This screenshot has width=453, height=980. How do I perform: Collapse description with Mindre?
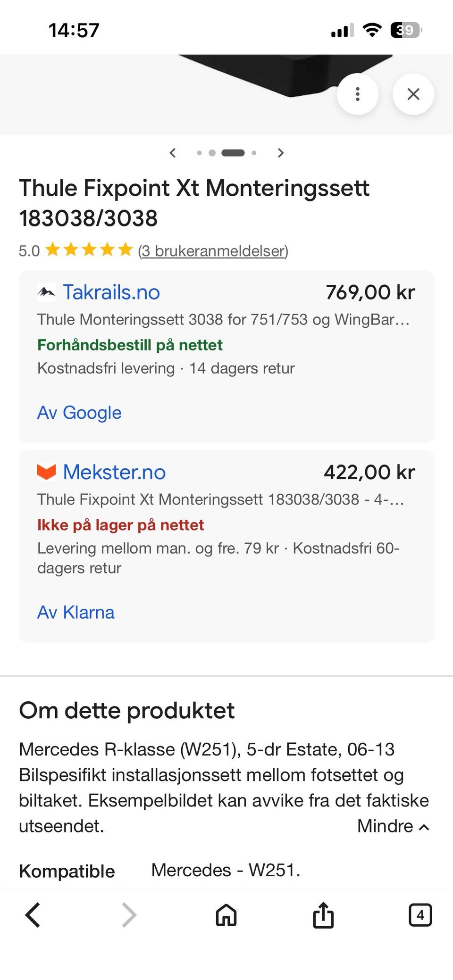coord(394,826)
